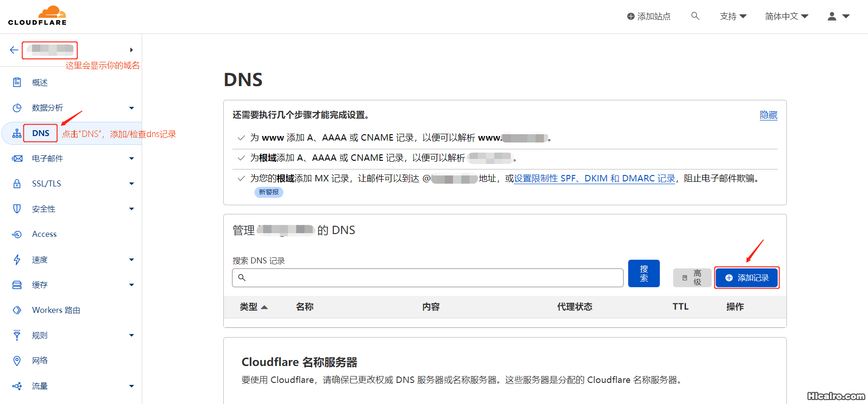This screenshot has width=868, height=404.
Task: Click the 内容 column header
Action: pos(431,307)
